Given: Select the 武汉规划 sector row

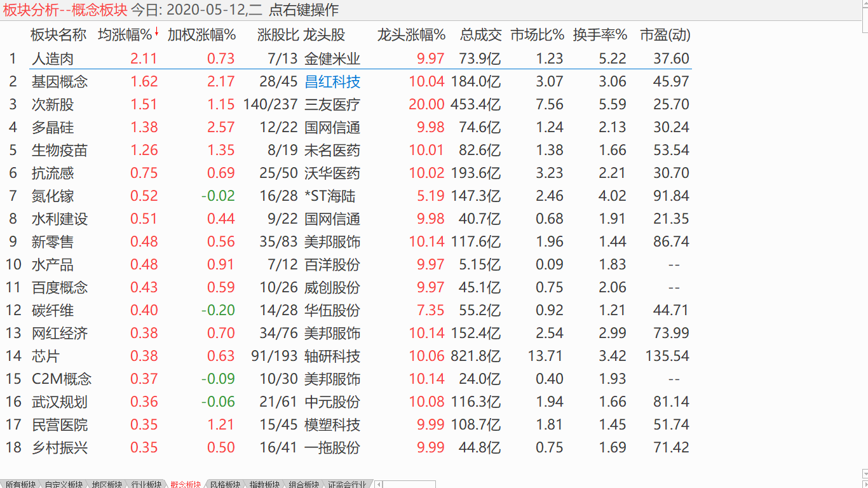Looking at the screenshot, I should [x=347, y=402].
